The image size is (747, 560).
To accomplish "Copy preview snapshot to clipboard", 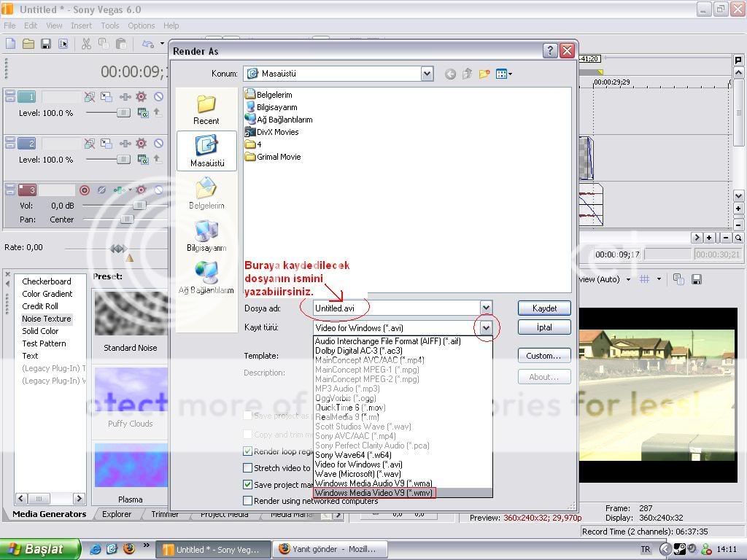I will click(x=679, y=279).
